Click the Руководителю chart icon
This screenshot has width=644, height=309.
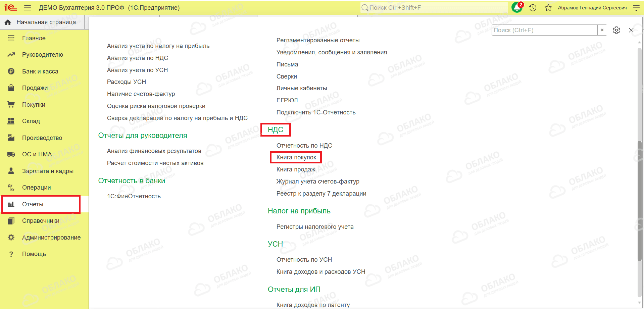[11, 55]
